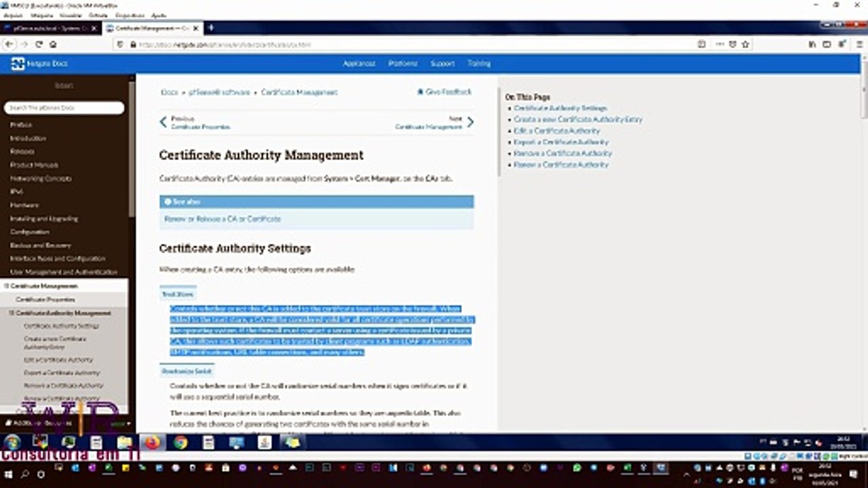The height and width of the screenshot is (488, 868).
Task: Click Chrome icon in the VM taskbar
Action: click(180, 443)
